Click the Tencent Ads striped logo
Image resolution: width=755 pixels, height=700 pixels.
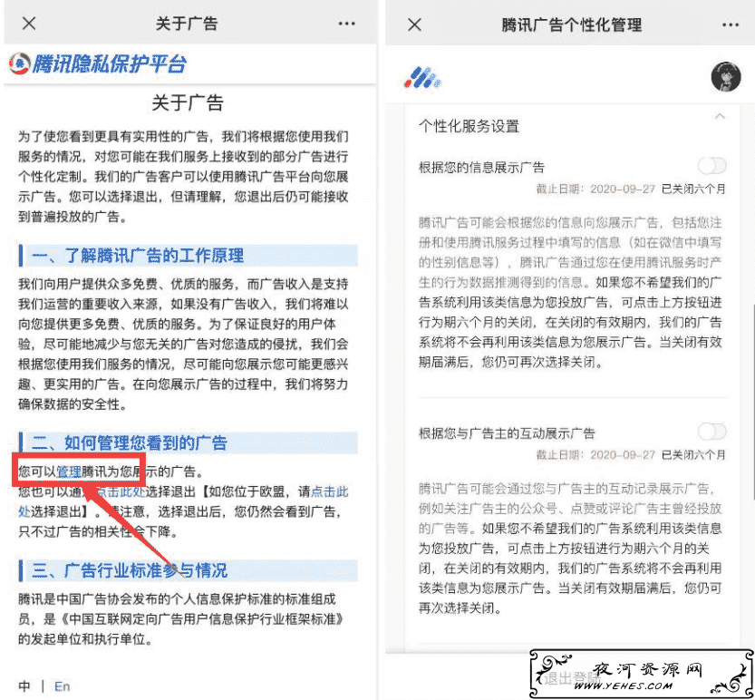(x=422, y=77)
